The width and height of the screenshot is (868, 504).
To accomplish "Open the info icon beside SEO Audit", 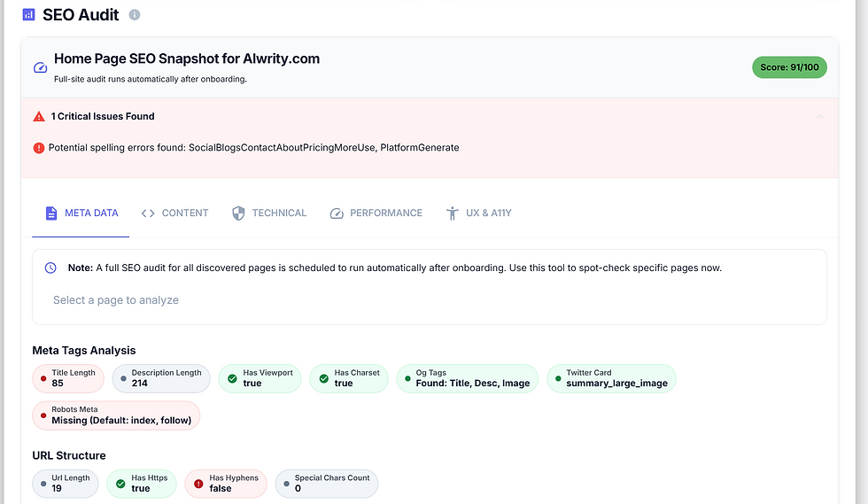I will point(135,15).
